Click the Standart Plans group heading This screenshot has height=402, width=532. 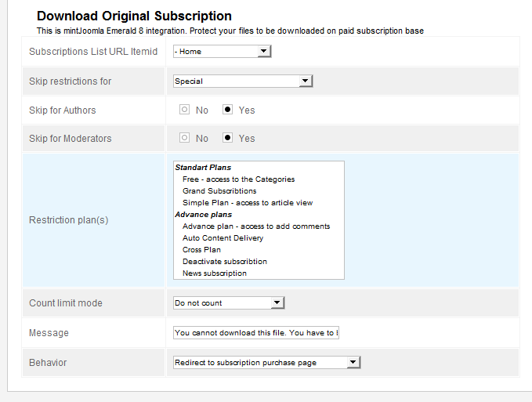(203, 168)
